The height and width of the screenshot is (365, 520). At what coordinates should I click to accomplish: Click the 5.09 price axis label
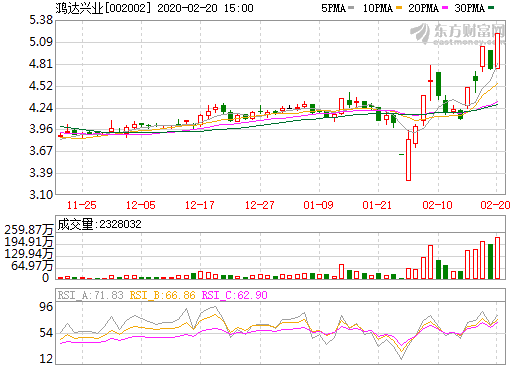(41, 42)
